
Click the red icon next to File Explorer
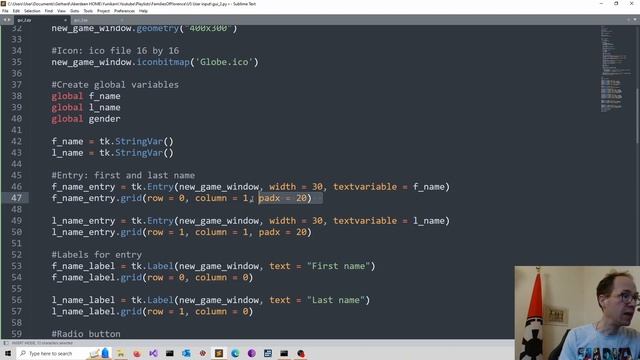point(137,353)
